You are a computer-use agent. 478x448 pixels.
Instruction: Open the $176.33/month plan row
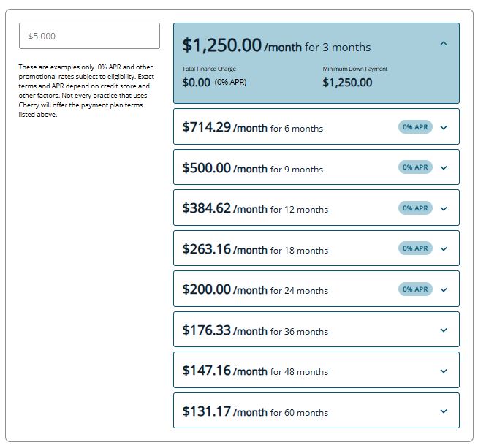(x=255, y=330)
